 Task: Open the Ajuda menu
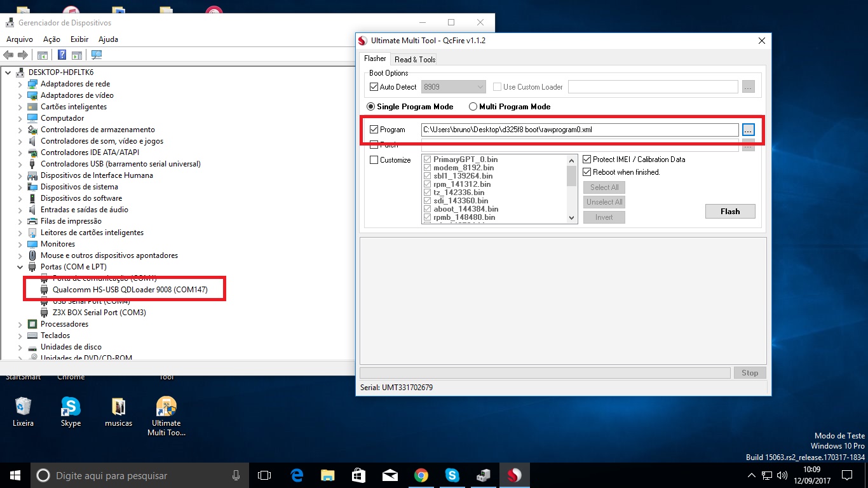click(x=109, y=39)
